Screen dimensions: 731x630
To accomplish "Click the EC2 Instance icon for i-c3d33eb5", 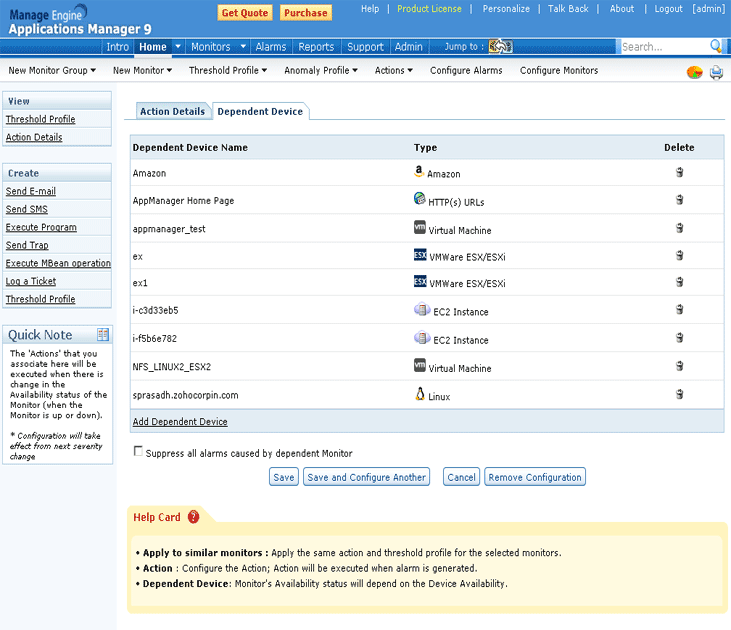I will click(422, 309).
